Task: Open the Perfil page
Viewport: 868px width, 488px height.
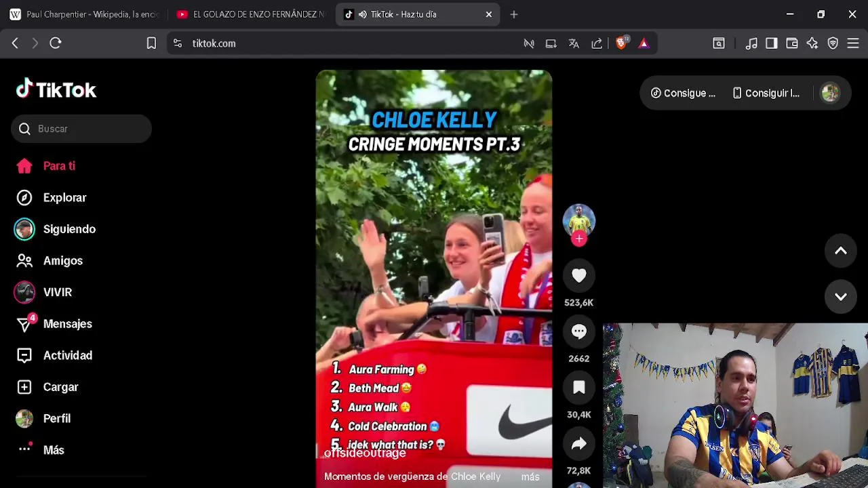Action: [44, 419]
